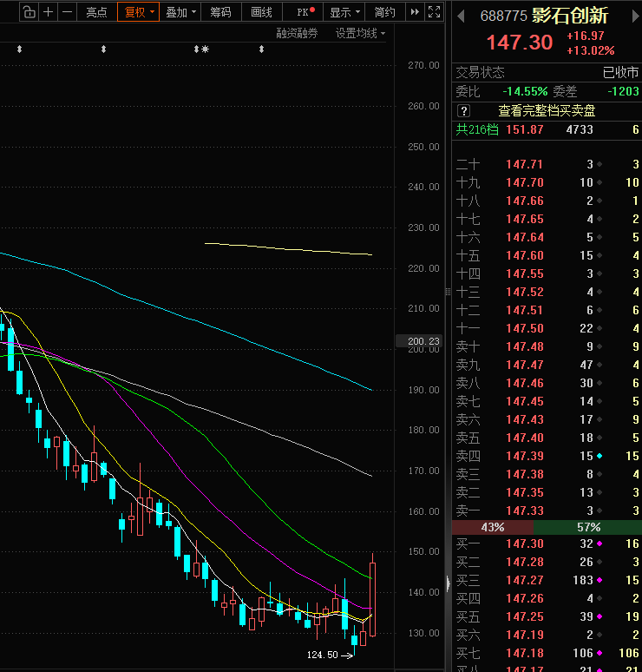This screenshot has width=642, height=672.
Task: Click the gray diamond in 十一 row
Action: pos(599,328)
